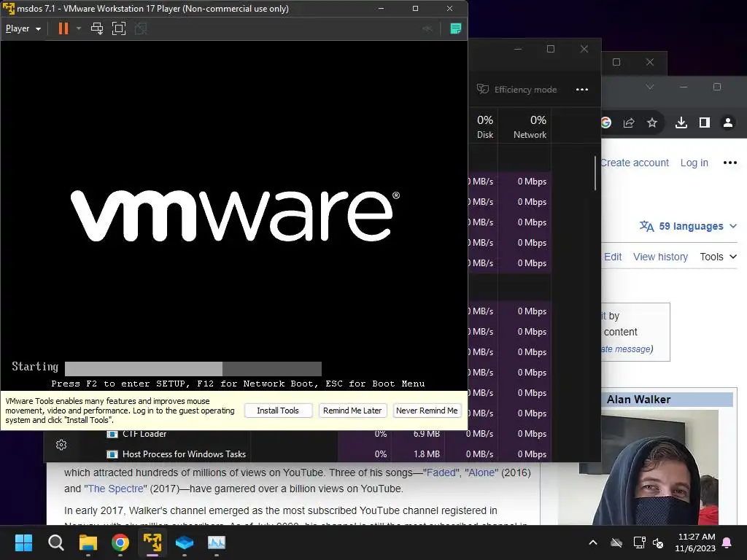Open Task Manager three-dots more options
This screenshot has width=747, height=560.
tap(581, 90)
